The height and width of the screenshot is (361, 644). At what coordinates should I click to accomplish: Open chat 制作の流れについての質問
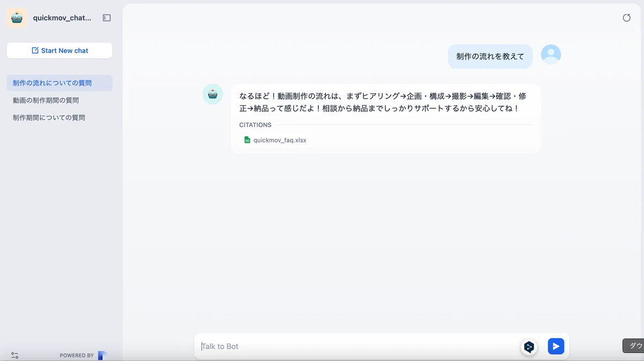pos(60,83)
